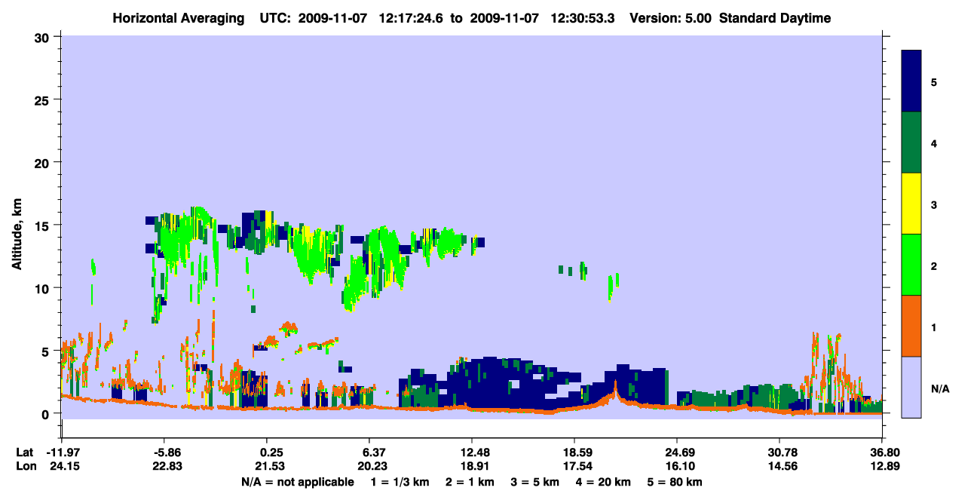Click the colorbar label N/A

tap(939, 388)
